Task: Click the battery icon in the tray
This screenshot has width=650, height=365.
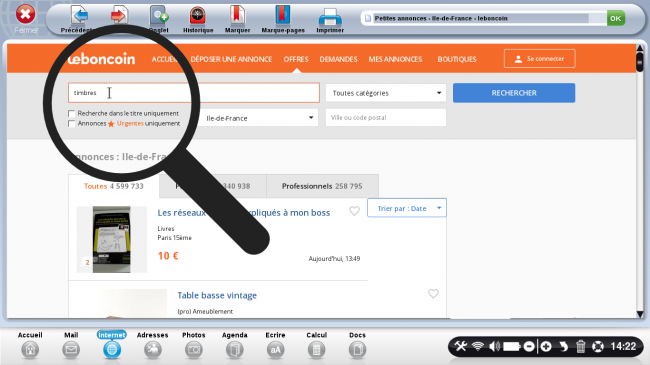Action: pyautogui.click(x=512, y=346)
